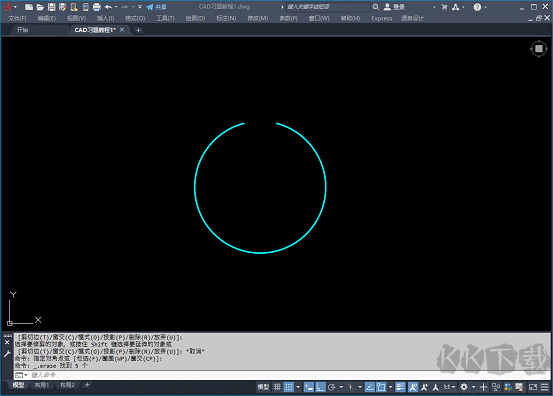
Task: Expand the Autodesk application menu arrow
Action: point(15,7)
